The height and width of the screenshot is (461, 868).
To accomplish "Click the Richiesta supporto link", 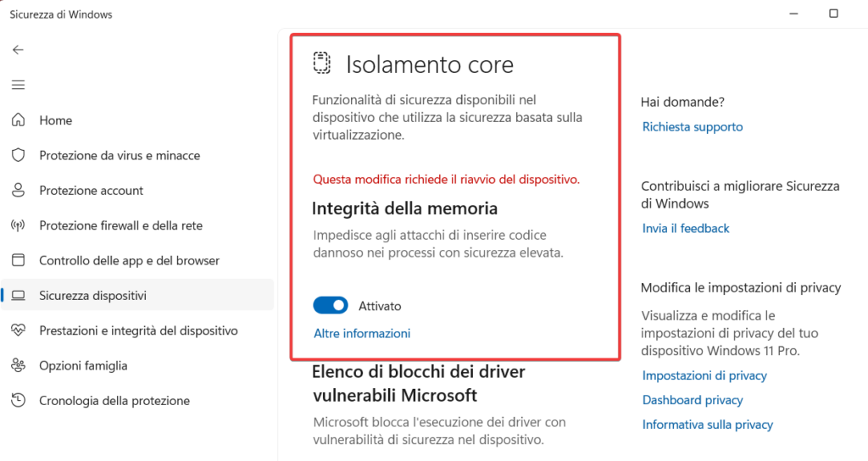I will pos(693,127).
